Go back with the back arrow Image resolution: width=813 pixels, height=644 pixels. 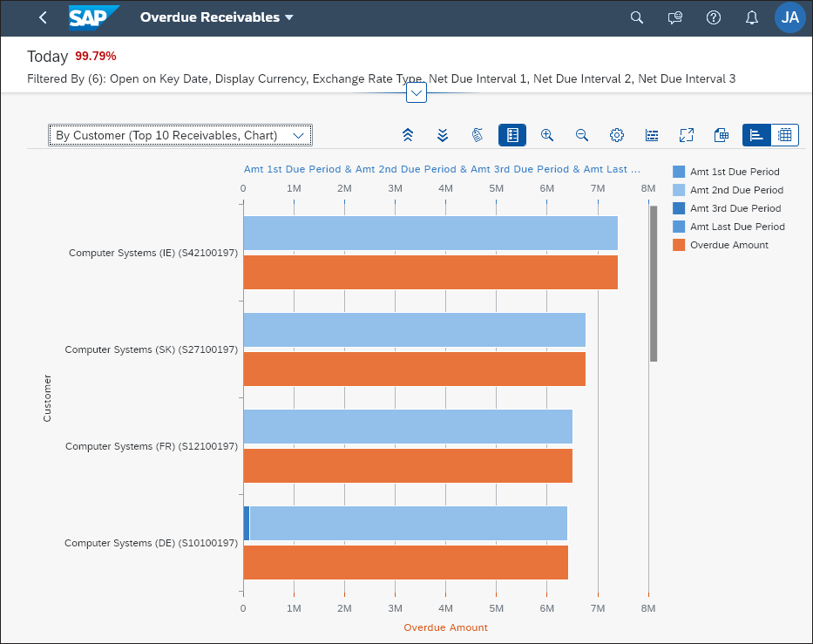(43, 17)
